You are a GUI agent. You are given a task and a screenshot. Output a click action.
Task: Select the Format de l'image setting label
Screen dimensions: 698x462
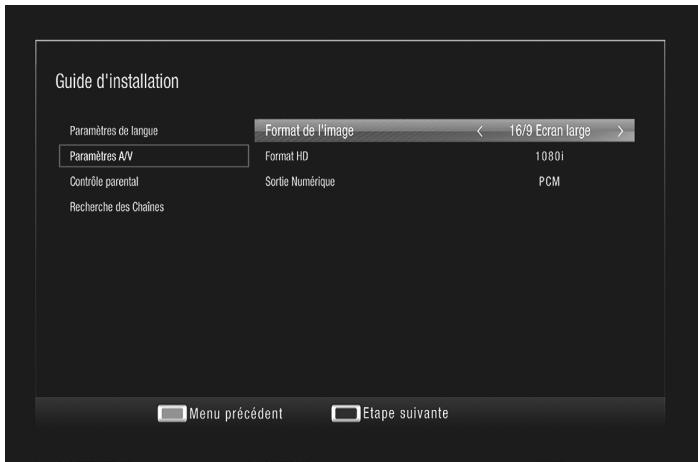coord(309,131)
